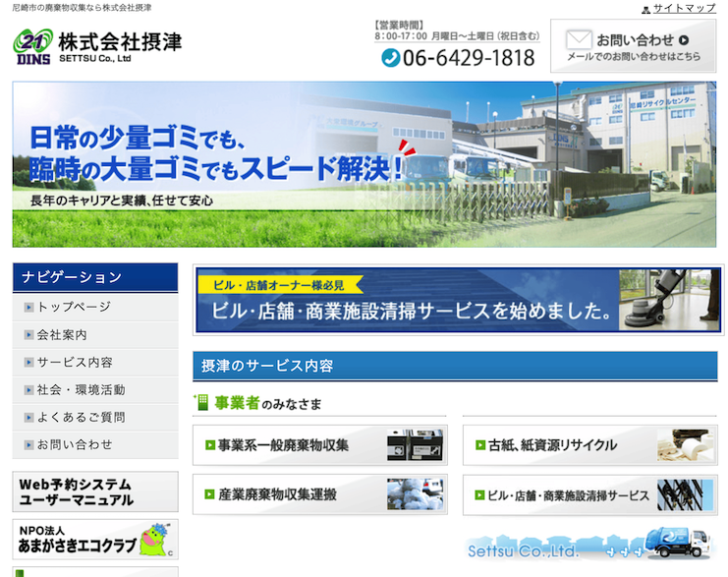Screen dimensions: 728x577
Task: Click green arrow icon on 清掃サービス button
Action: click(480, 495)
